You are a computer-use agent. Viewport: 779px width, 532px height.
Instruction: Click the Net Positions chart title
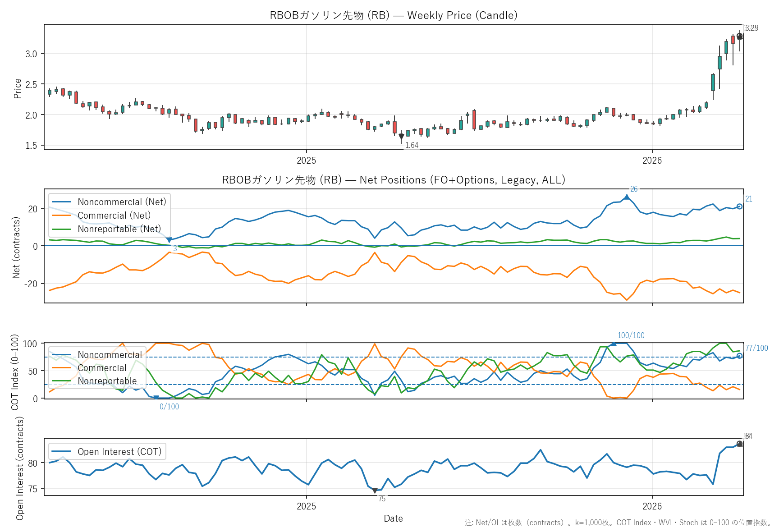click(x=393, y=180)
